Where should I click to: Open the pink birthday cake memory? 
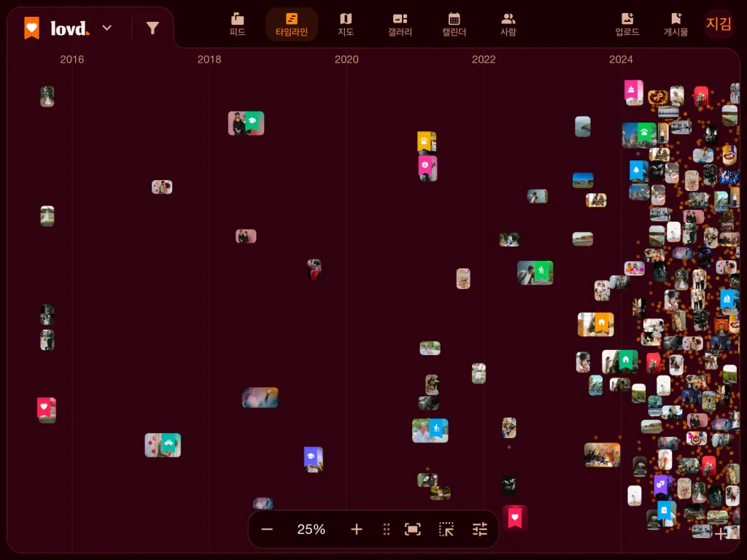coord(634,93)
